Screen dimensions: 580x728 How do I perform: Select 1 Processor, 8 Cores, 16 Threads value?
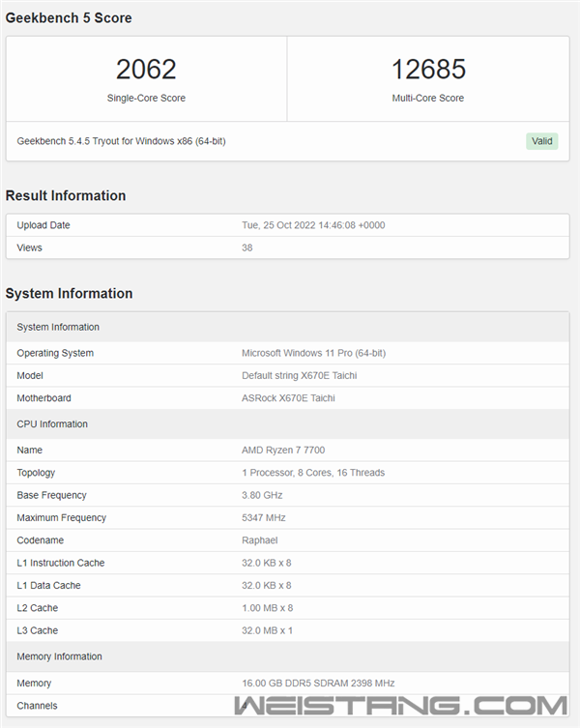313,473
